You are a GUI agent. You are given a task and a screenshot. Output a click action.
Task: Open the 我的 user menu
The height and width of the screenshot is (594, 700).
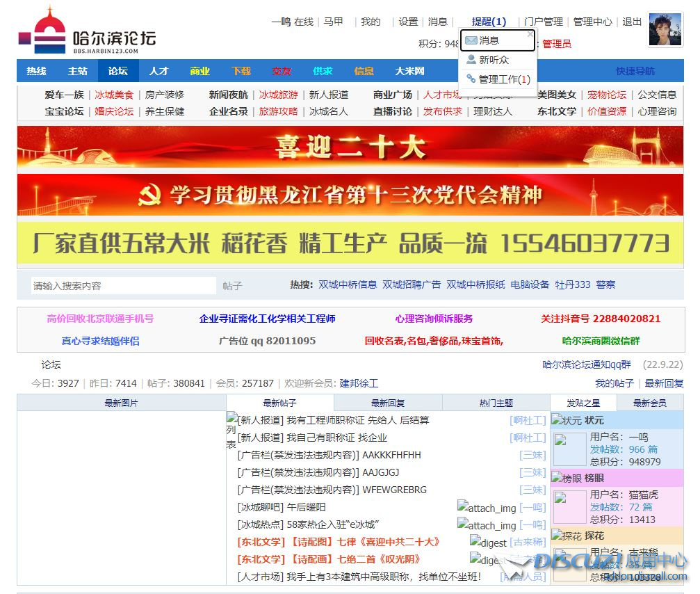[x=371, y=22]
